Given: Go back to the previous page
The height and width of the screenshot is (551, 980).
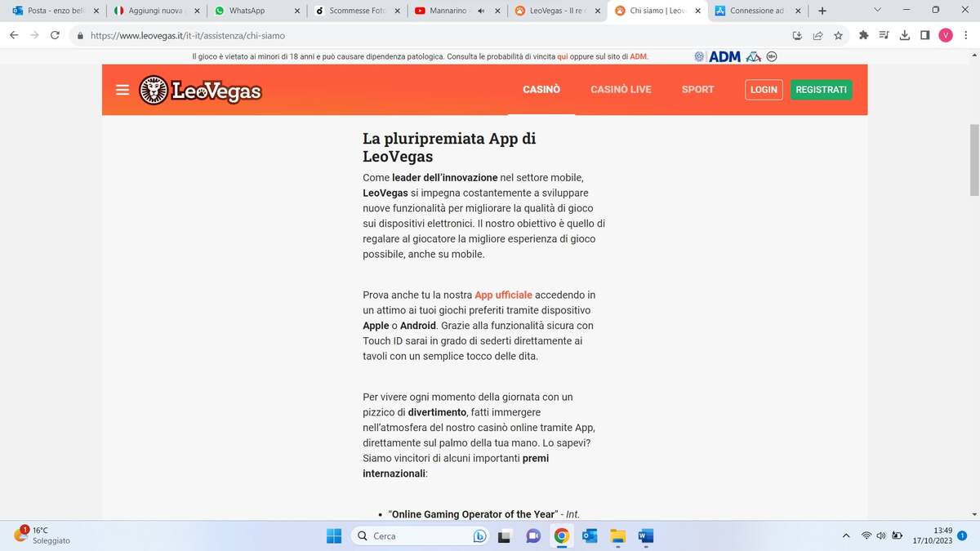Looking at the screenshot, I should pos(14,35).
